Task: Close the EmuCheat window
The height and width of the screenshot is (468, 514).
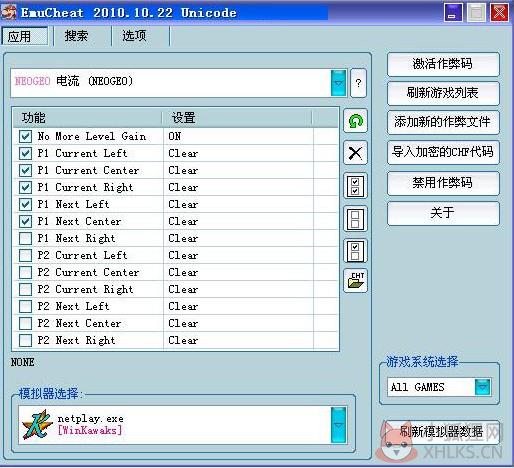Action: tap(499, 13)
